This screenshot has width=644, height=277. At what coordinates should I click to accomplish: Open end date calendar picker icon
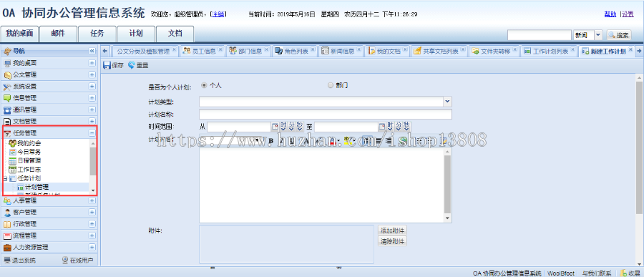click(382, 127)
